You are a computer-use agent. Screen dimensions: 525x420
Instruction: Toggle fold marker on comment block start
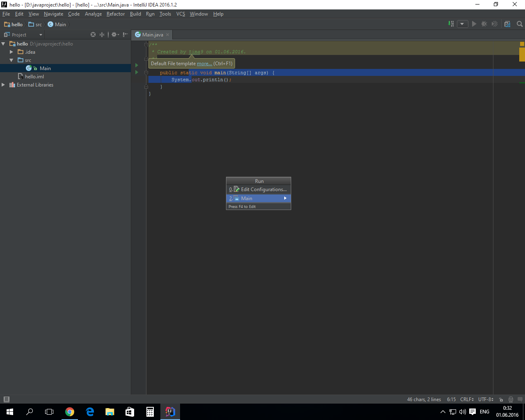click(x=146, y=45)
